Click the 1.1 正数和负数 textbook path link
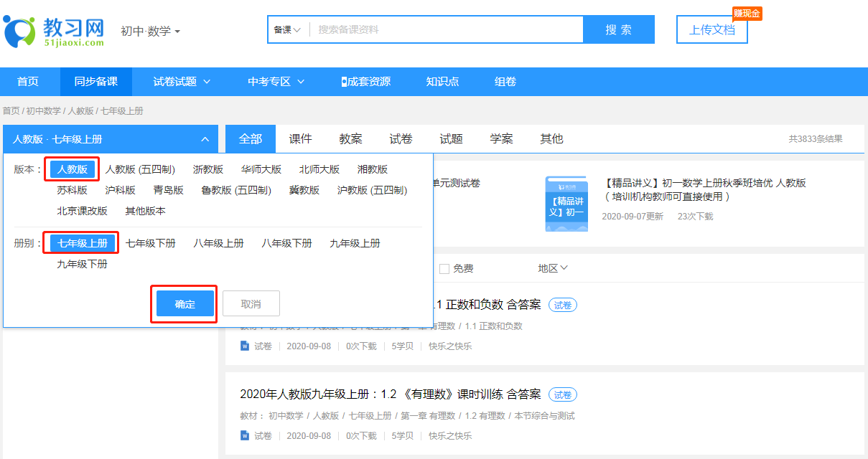This screenshot has width=868, height=459. coord(494,326)
